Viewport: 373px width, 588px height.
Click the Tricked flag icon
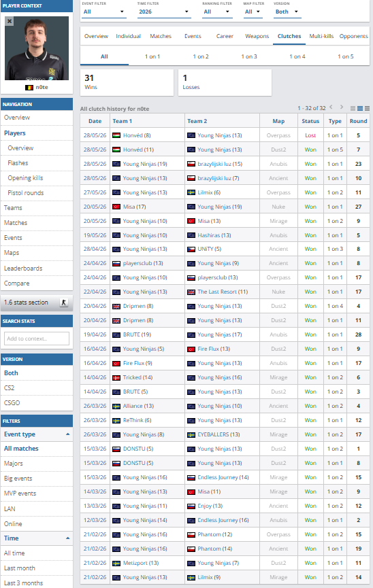point(116,378)
